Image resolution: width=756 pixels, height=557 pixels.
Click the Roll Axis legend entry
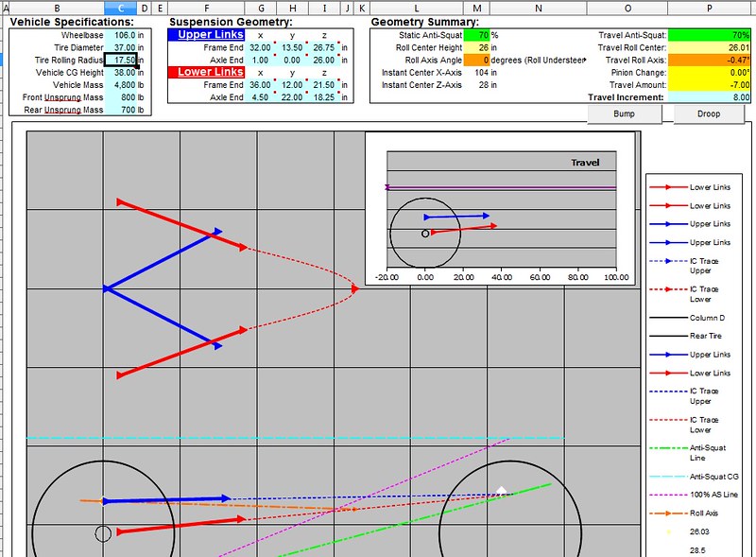(683, 513)
